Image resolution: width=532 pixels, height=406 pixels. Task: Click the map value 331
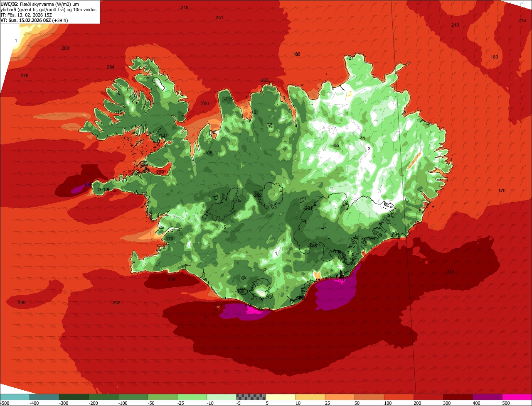(451, 272)
